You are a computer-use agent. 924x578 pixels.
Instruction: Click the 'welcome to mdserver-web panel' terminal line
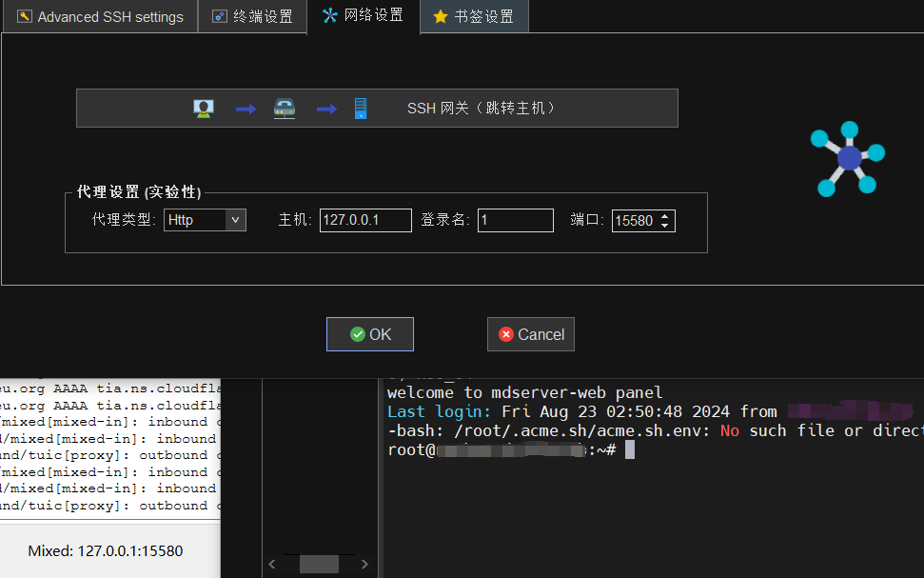pyautogui.click(x=524, y=393)
